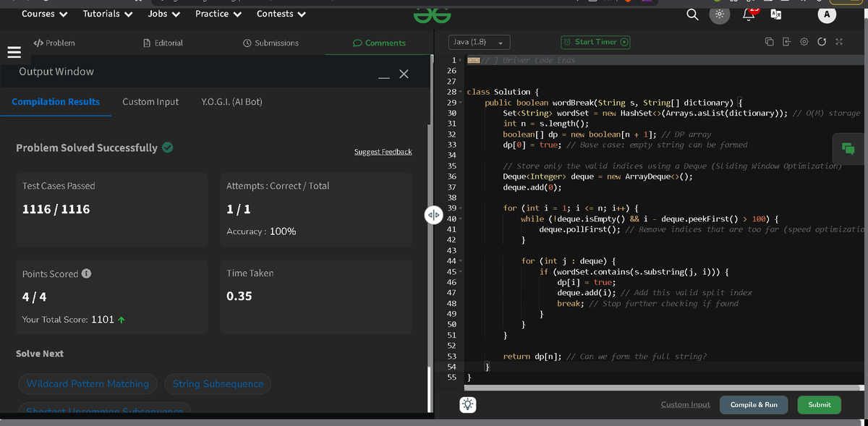Click the GeeksforGeeks logo

click(433, 14)
